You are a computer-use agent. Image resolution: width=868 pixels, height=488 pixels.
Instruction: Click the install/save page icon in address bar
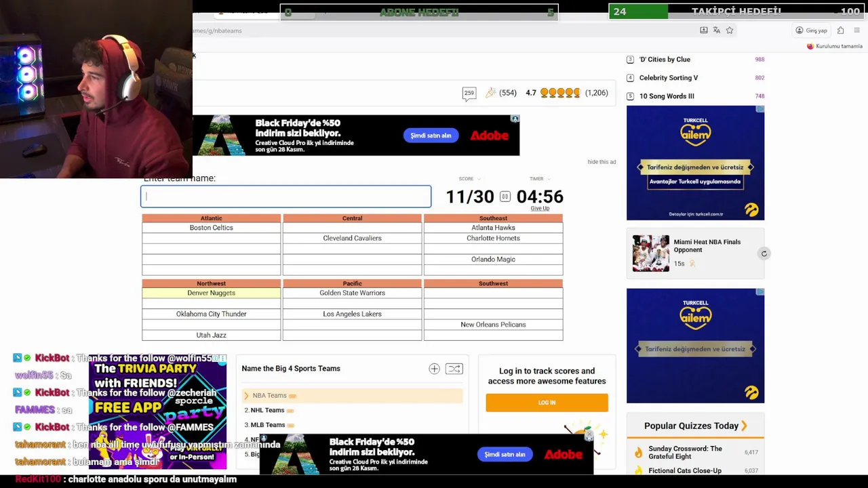pyautogui.click(x=704, y=30)
